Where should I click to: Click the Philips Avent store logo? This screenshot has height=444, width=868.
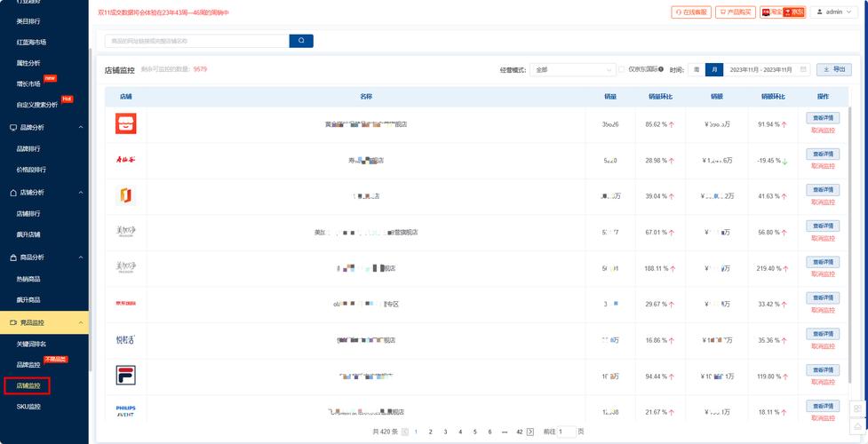click(125, 411)
